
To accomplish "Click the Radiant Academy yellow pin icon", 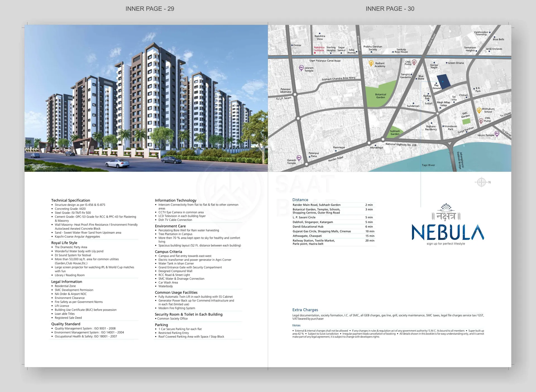I will click(371, 63).
